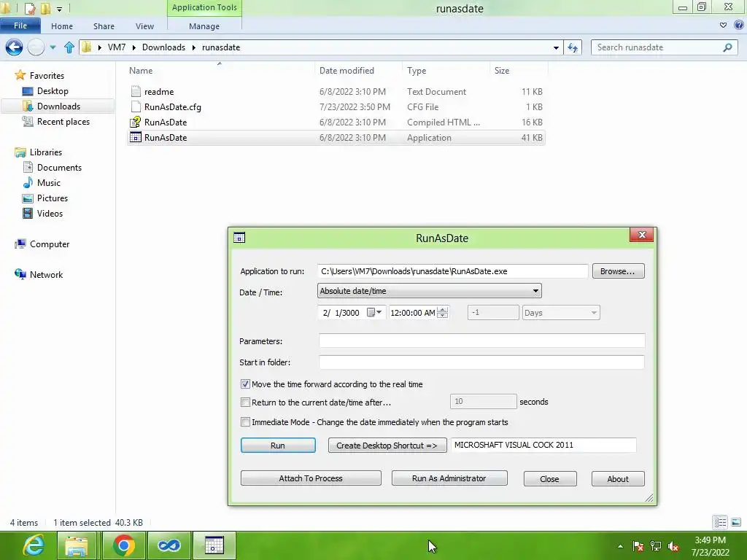747x560 pixels.
Task: Click the network tray icon
Action: [656, 546]
